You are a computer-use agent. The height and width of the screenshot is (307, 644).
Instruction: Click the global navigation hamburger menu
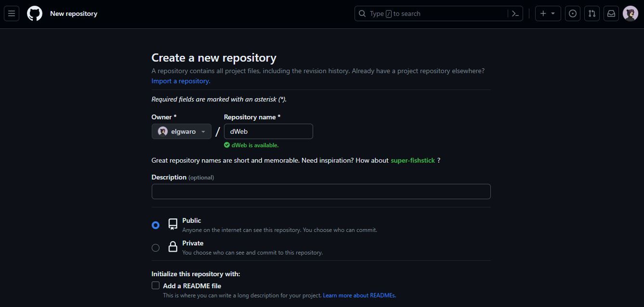12,13
